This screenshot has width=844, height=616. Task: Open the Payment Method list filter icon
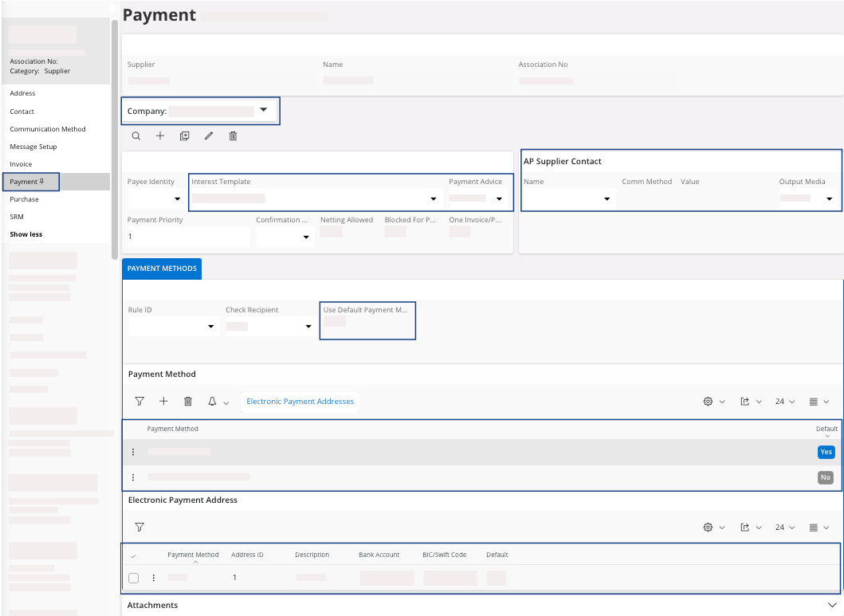point(139,402)
